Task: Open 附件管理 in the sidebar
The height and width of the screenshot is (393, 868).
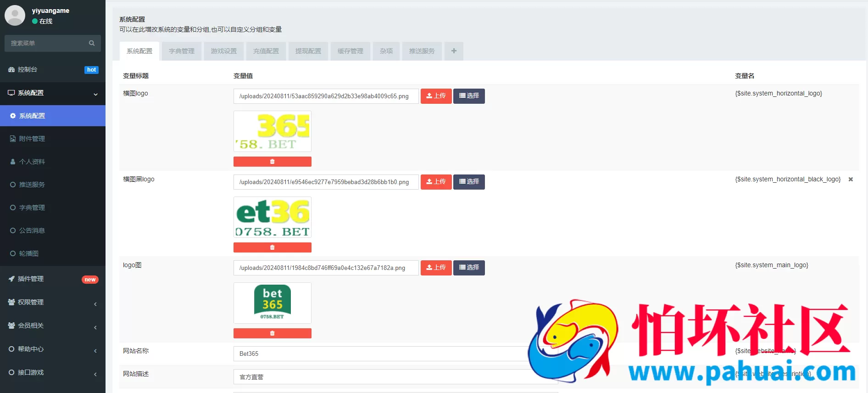Action: pos(53,139)
